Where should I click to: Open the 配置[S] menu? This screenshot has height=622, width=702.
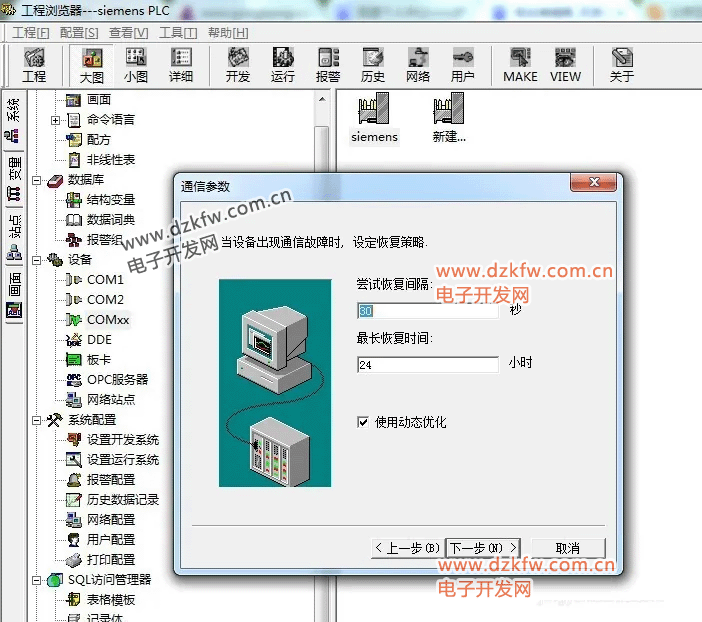click(79, 32)
